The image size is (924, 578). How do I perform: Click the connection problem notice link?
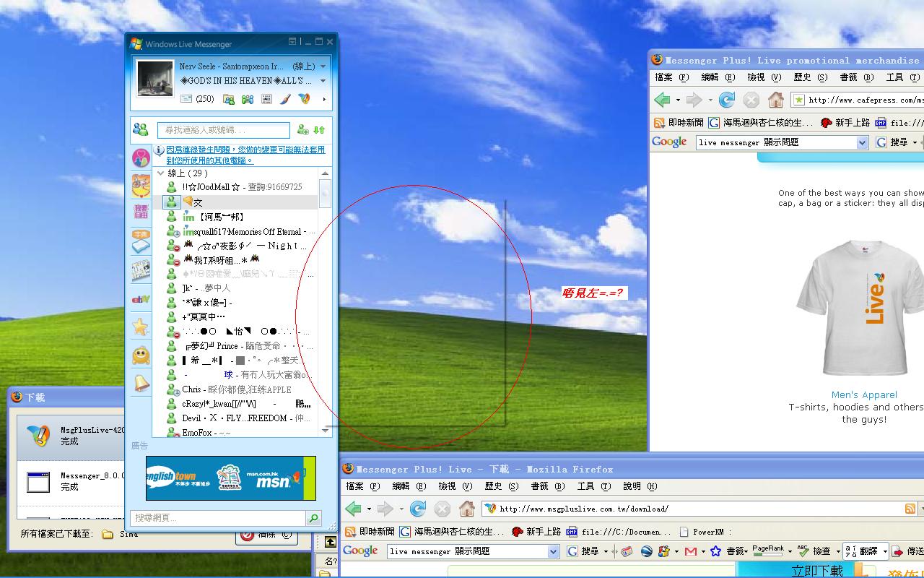(x=245, y=155)
